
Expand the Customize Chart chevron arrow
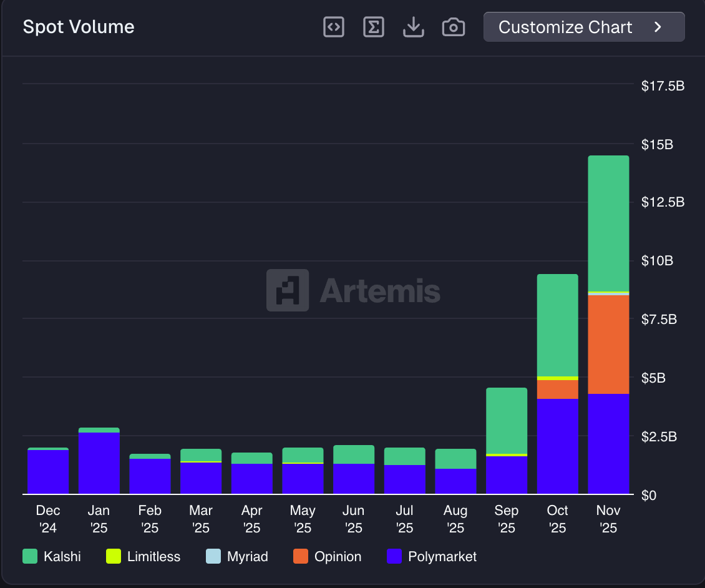(658, 27)
